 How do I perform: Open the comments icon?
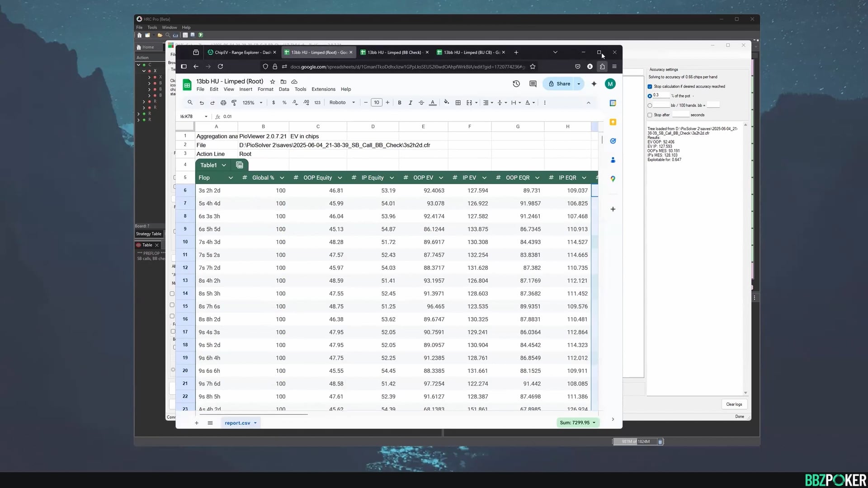coord(533,84)
